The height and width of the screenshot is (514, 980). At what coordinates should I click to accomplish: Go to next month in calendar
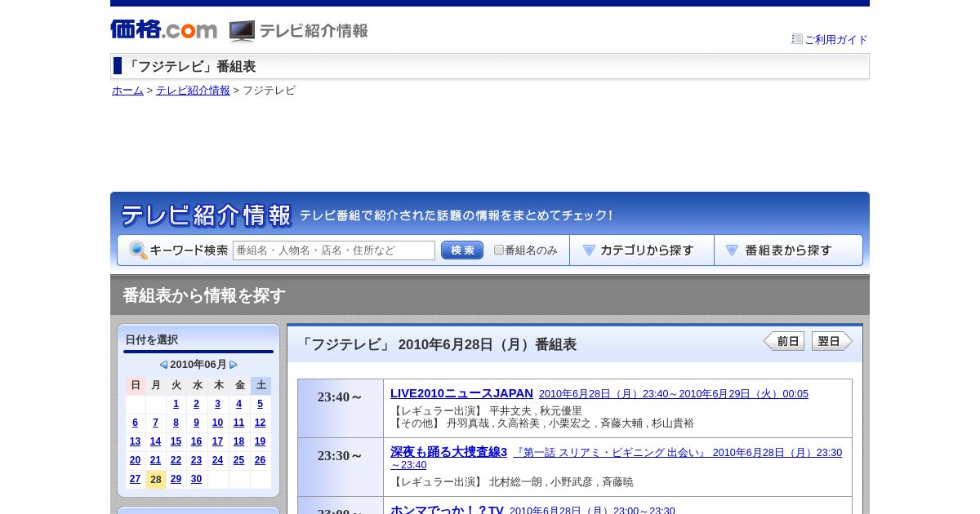click(x=234, y=365)
